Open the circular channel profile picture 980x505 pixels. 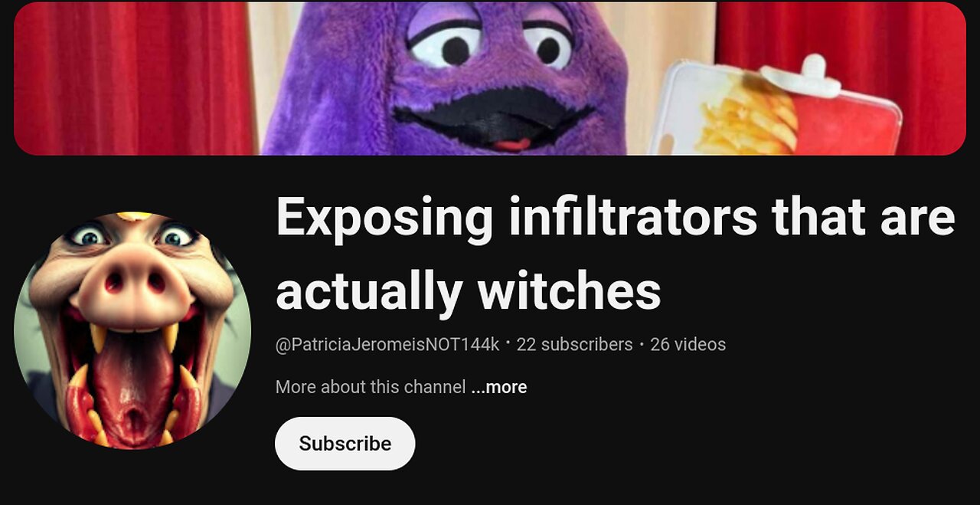click(132, 330)
